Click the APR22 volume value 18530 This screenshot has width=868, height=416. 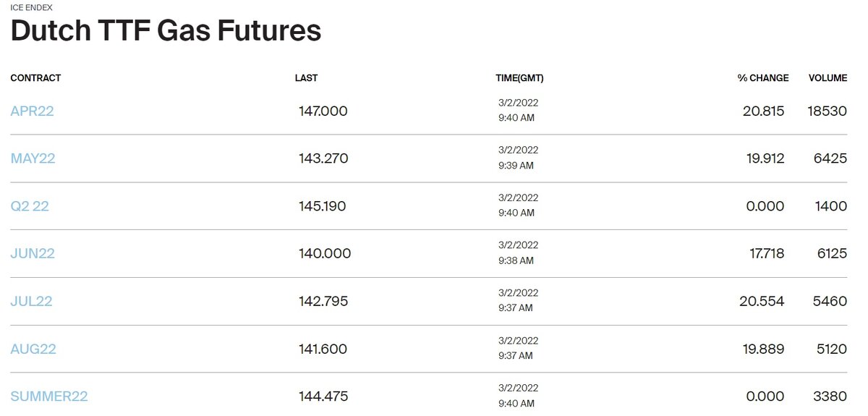tap(827, 111)
